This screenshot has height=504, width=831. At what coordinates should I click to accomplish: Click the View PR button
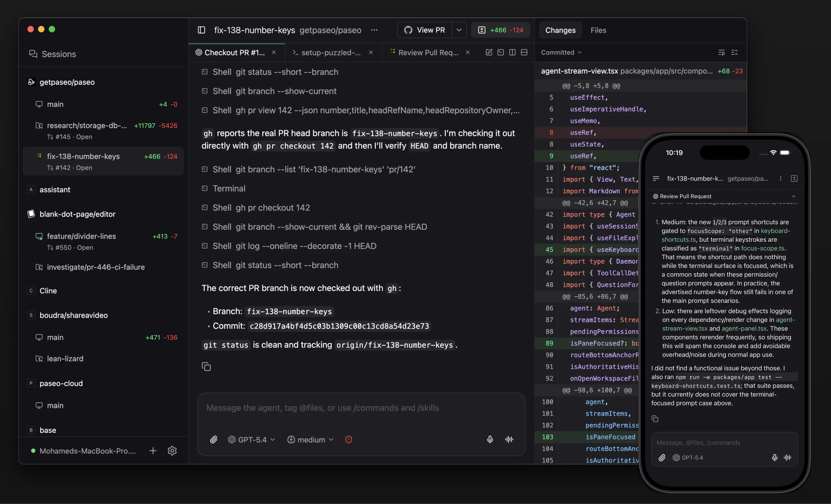pyautogui.click(x=425, y=30)
